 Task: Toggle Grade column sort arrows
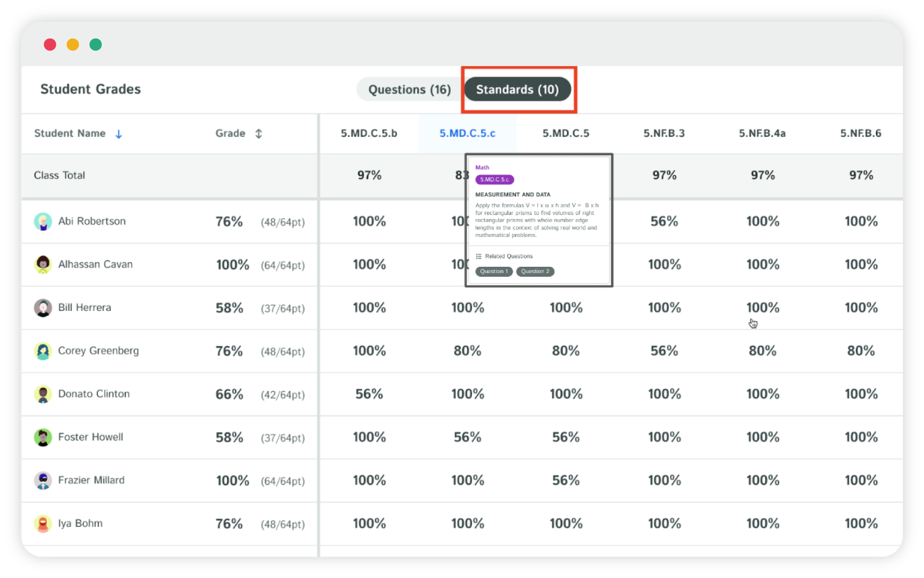coord(258,133)
